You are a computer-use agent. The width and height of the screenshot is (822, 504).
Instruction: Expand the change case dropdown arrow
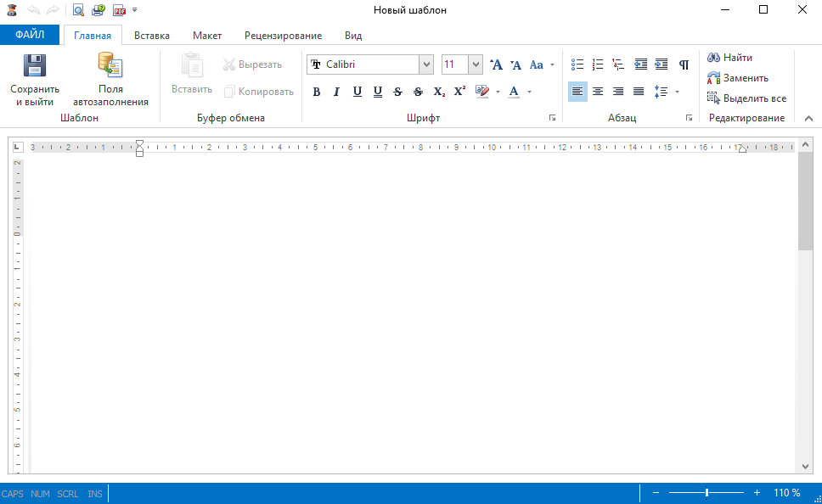pos(552,65)
